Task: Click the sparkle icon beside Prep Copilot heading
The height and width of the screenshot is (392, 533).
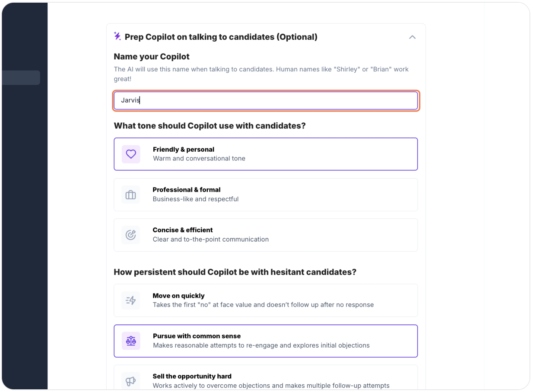Action: coord(117,36)
